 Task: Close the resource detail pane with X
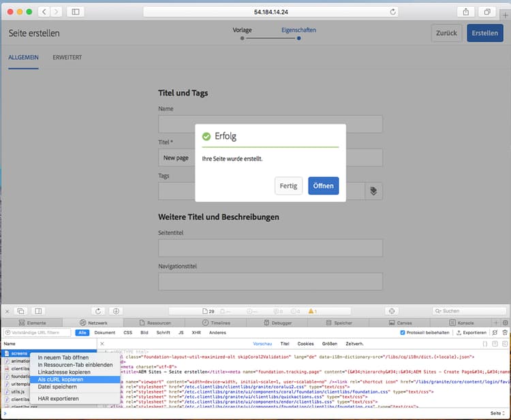coord(102,344)
